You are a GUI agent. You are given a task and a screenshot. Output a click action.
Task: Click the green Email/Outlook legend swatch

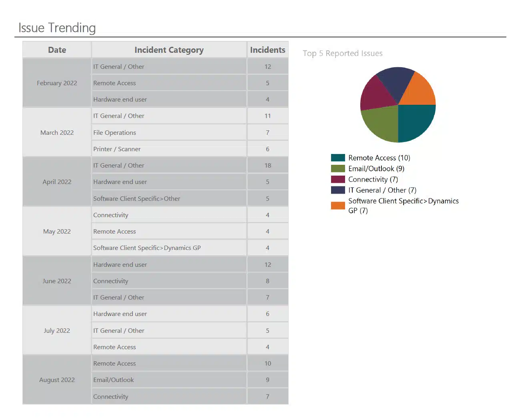point(338,168)
